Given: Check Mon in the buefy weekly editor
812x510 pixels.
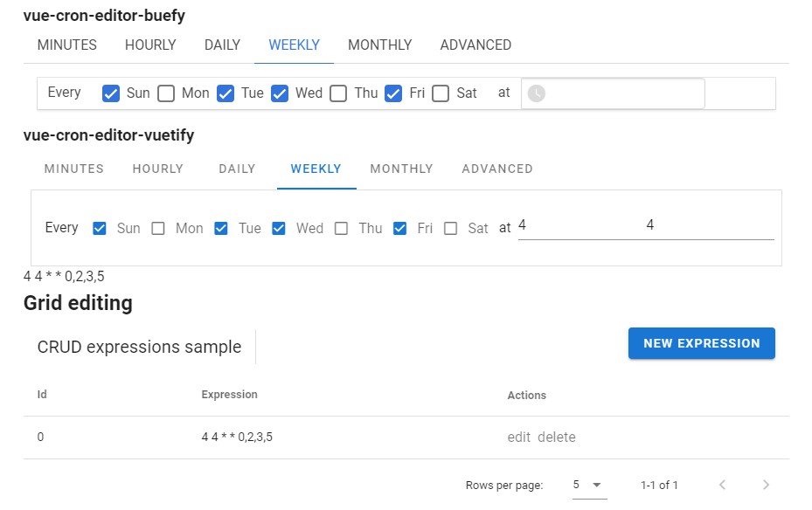Looking at the screenshot, I should click(x=166, y=93).
